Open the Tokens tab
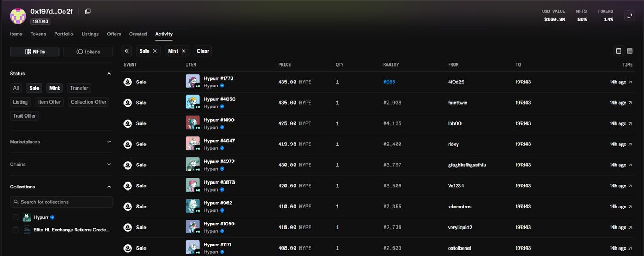Viewport: 644px width, 256px height. [38, 34]
